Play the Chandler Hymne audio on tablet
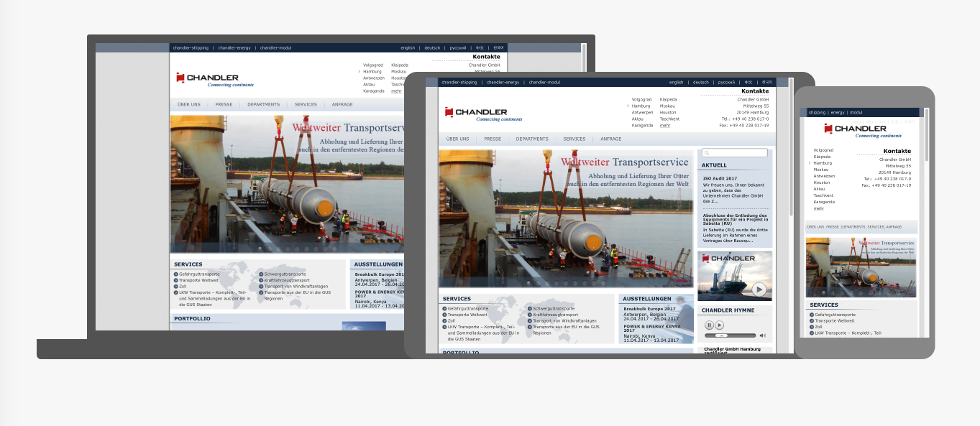 point(720,325)
